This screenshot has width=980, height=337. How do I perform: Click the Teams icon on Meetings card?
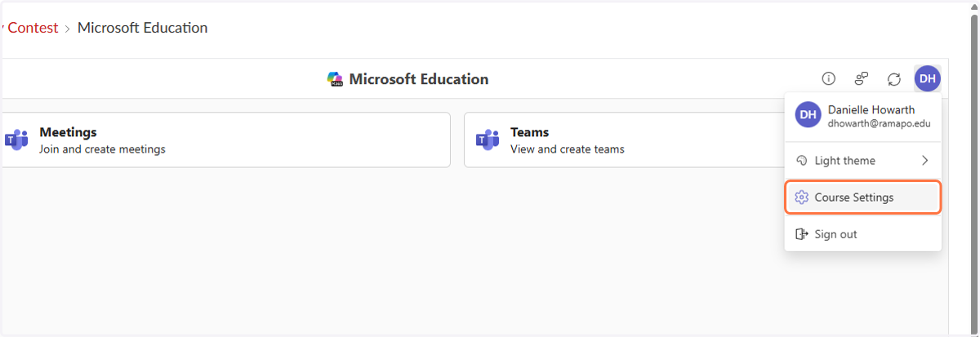pos(16,140)
